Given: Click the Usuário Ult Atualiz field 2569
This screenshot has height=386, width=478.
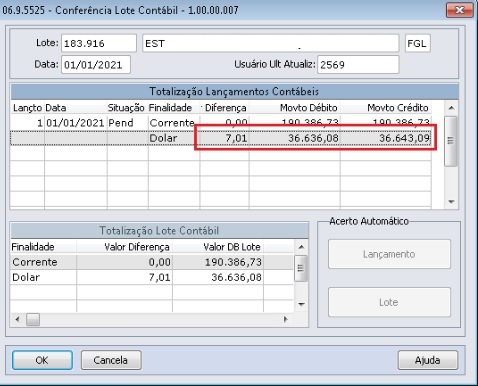Looking at the screenshot, I should pyautogui.click(x=358, y=65).
